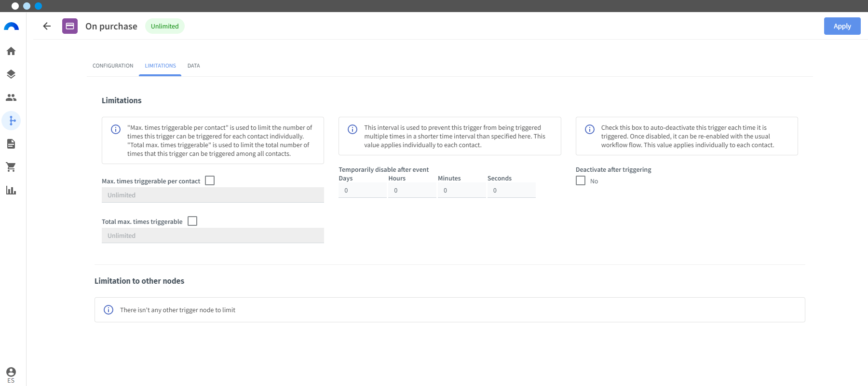Viewport: 868px width, 386px height.
Task: Switch to the Data tab
Action: point(193,66)
